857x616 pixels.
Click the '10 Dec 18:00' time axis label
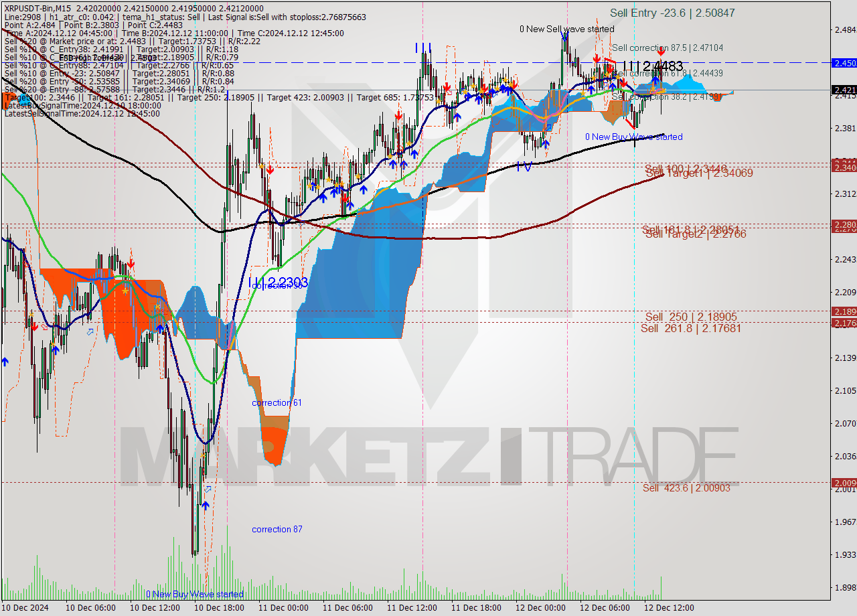pos(219,608)
